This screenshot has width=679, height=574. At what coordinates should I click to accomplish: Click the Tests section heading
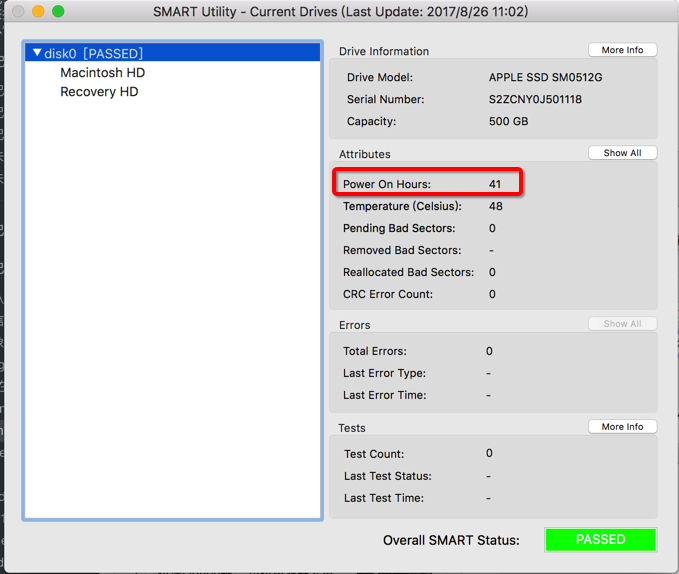[352, 428]
